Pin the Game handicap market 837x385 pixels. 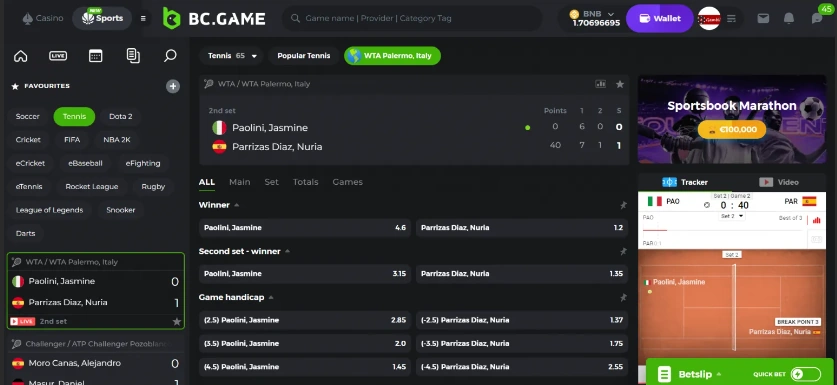(623, 297)
